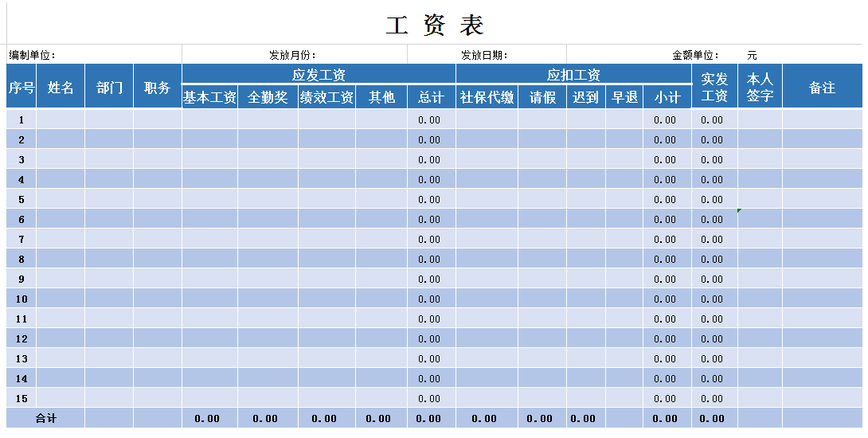Click the 合计 其他 total 0.00

click(x=381, y=419)
